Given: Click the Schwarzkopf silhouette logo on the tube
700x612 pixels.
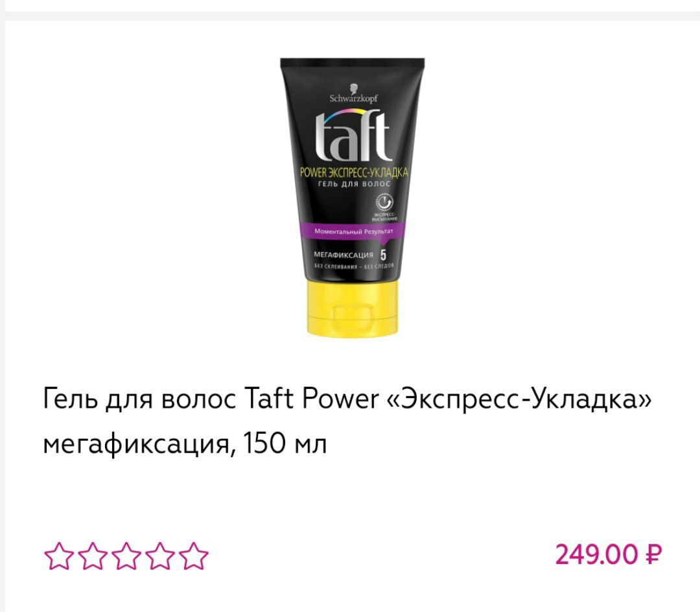Looking at the screenshot, I should (354, 88).
